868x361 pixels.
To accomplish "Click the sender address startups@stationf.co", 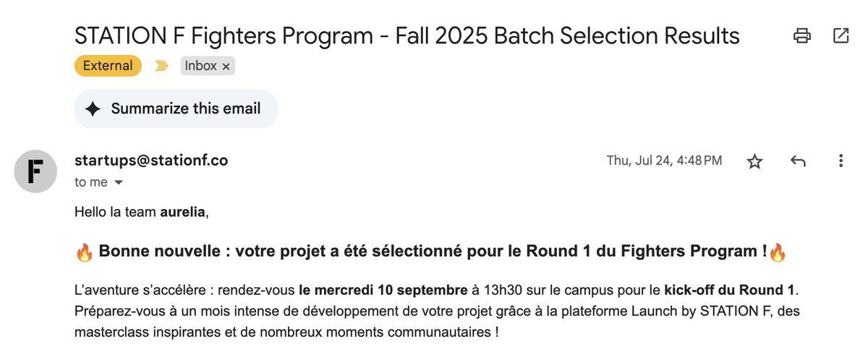I will coord(151,161).
